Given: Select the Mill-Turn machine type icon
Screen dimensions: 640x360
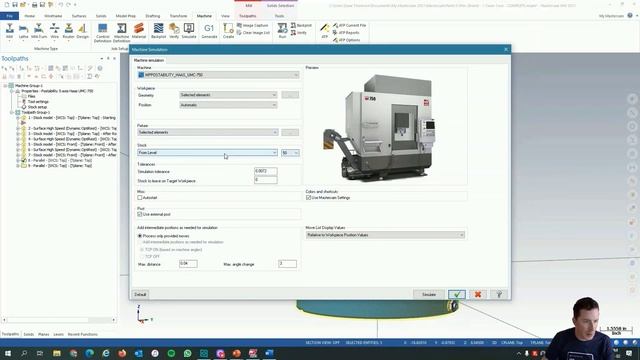Looking at the screenshot, I should tap(39, 31).
